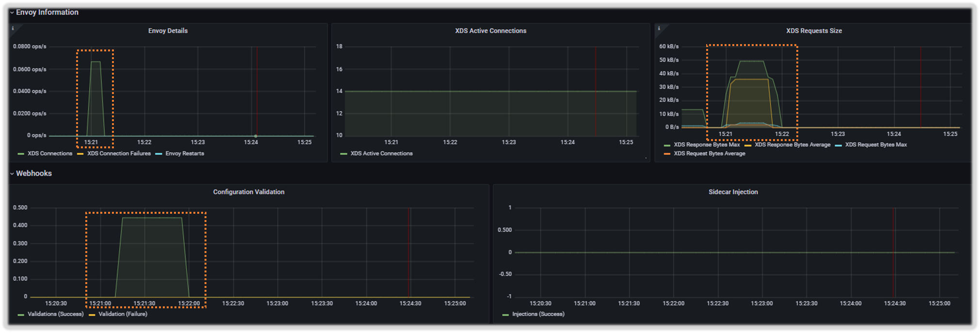Screen dimensions: 980x333
Task: Click the Webhooks row heading
Action: (34, 174)
